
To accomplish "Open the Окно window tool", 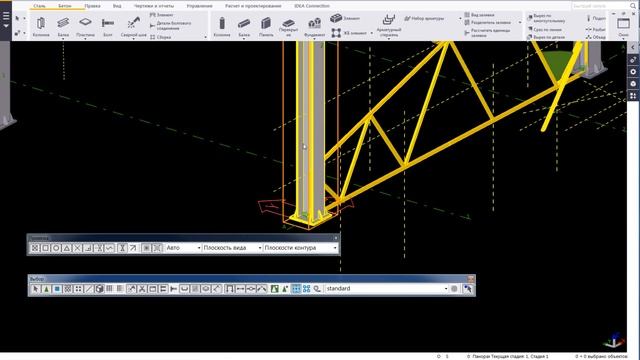I will click(623, 27).
